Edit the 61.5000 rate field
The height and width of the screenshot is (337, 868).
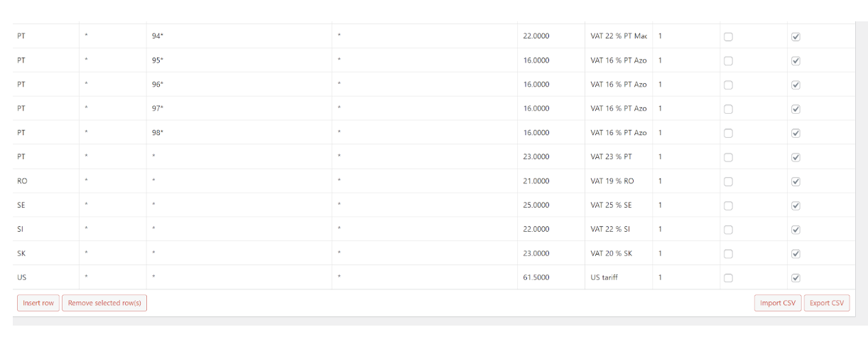coord(550,277)
